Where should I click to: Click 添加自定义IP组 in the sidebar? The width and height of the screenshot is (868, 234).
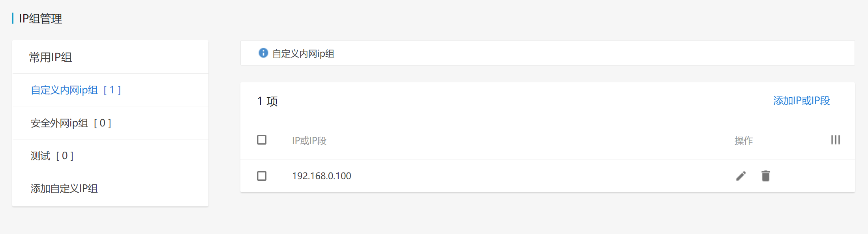pos(64,189)
